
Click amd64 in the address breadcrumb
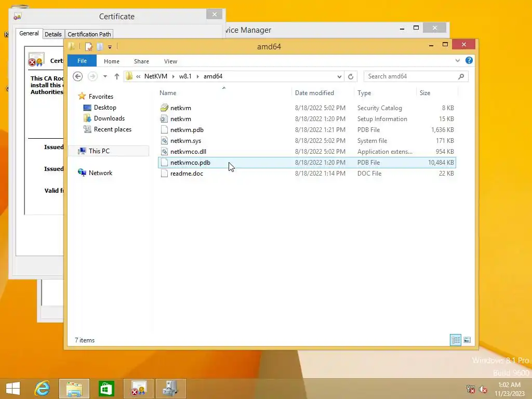tap(213, 76)
